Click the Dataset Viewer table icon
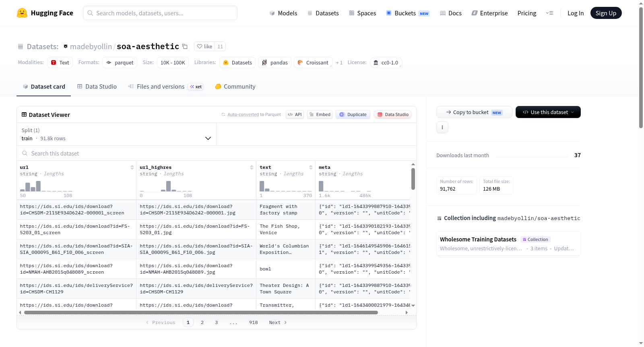644x347 pixels. pos(24,114)
